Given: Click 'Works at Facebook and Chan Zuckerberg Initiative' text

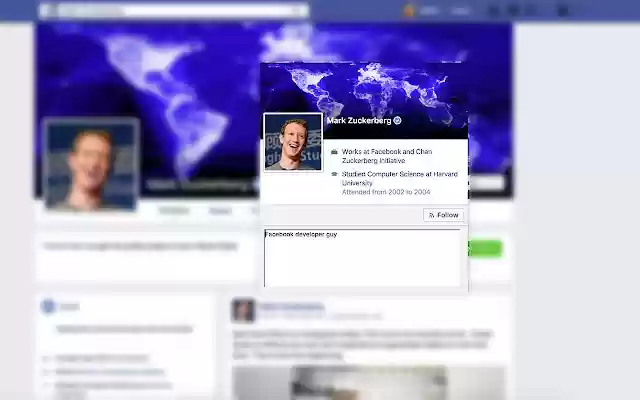Looking at the screenshot, I should (387, 156).
